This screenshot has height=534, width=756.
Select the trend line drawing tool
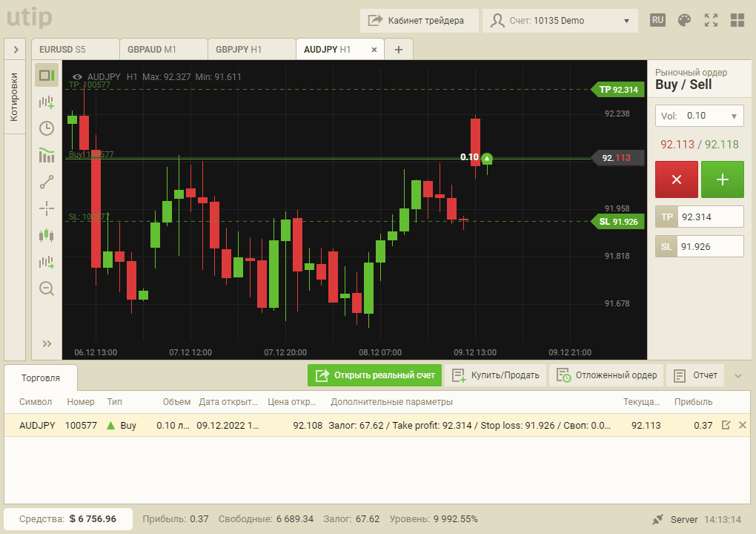point(47,182)
